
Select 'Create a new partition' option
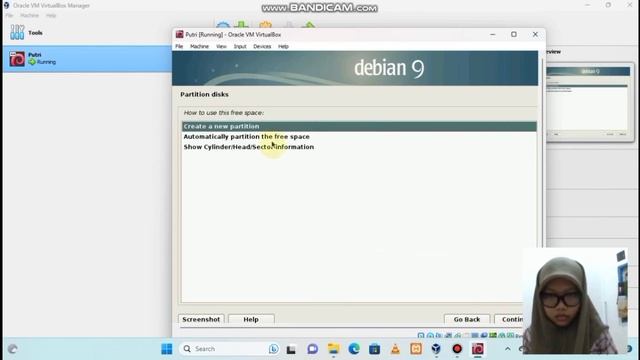(359, 126)
